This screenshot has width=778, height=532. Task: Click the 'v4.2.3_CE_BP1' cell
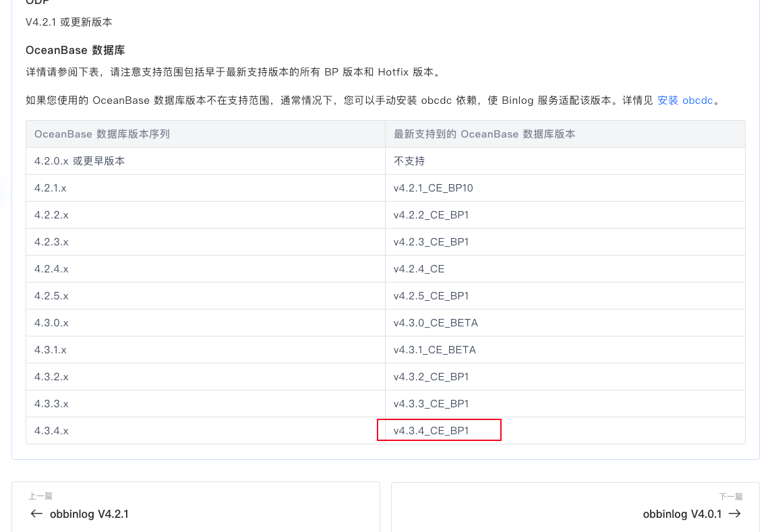(565, 241)
